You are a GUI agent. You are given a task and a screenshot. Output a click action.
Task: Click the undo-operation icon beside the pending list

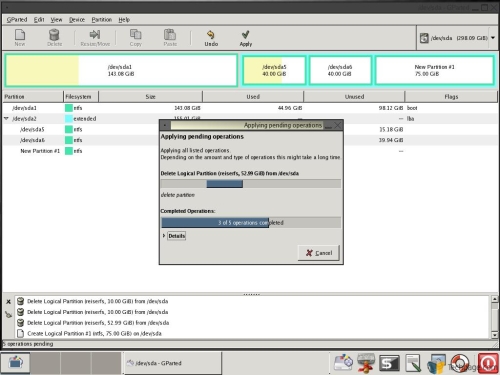8,314
